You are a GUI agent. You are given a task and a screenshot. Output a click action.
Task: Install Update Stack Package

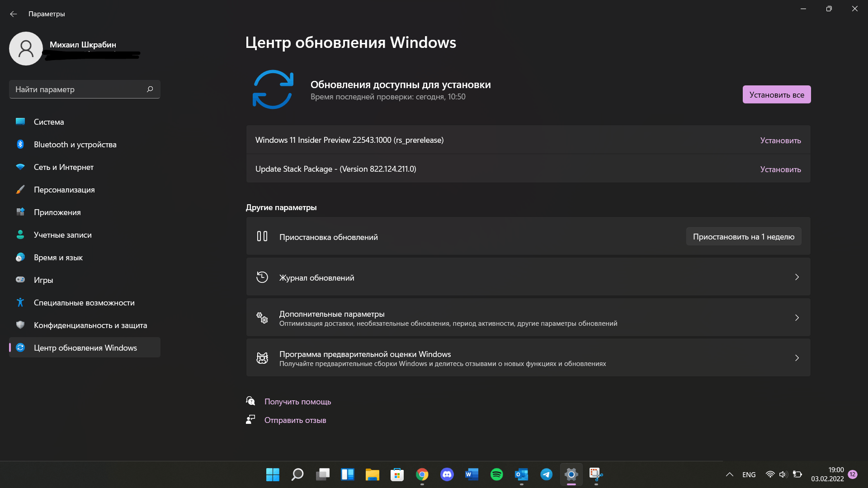click(x=780, y=169)
